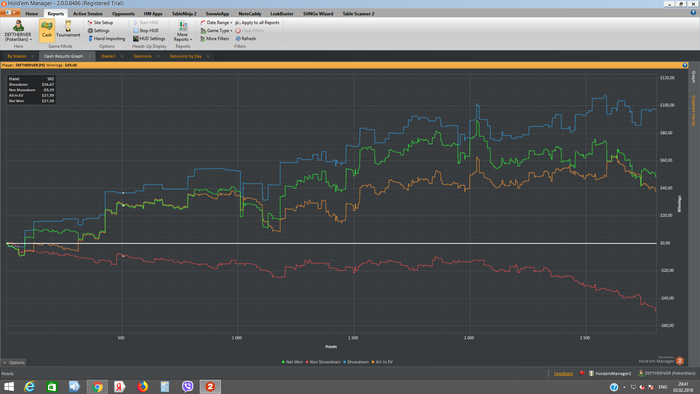Click the help icon on the orange player bar
The image size is (700, 394).
coord(685,65)
